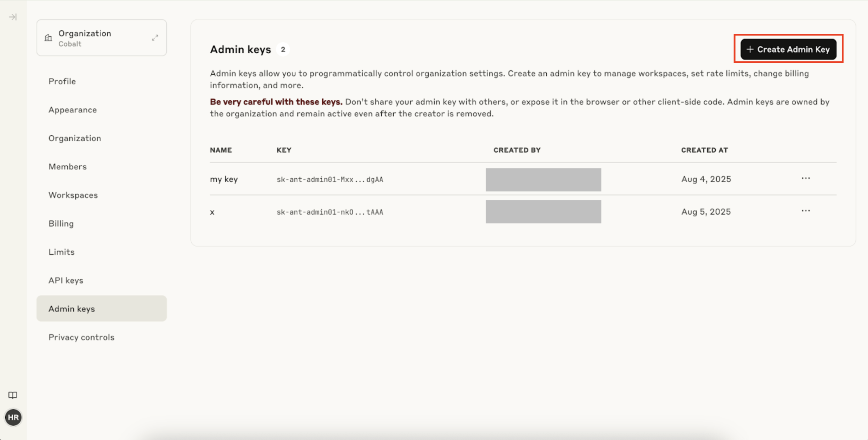The height and width of the screenshot is (440, 868).
Task: Open the Organization Cobalt switcher expand icon
Action: point(156,37)
